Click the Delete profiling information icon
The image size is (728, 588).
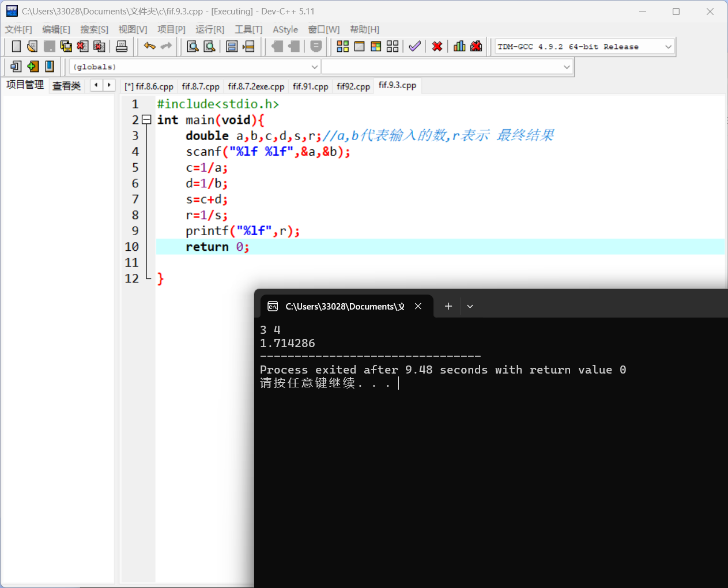click(x=476, y=47)
